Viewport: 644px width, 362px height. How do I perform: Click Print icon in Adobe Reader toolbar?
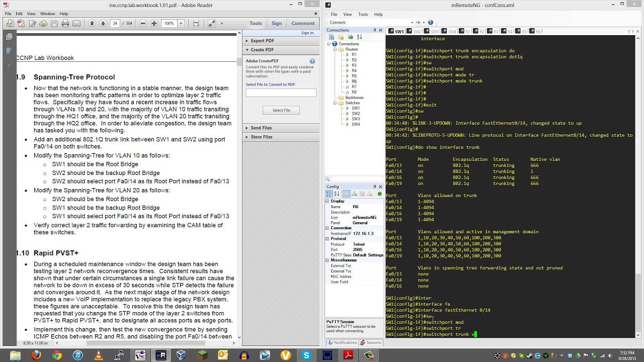click(x=65, y=23)
